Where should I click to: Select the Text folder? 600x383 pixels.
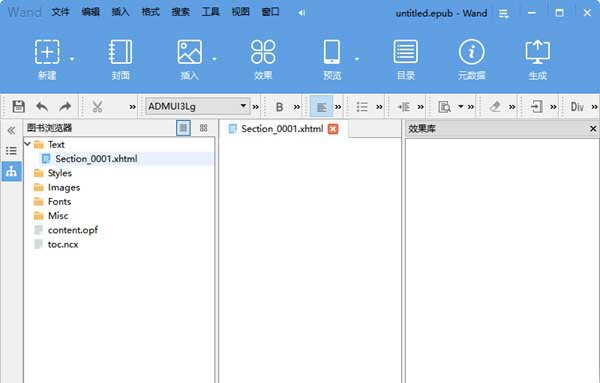point(56,145)
